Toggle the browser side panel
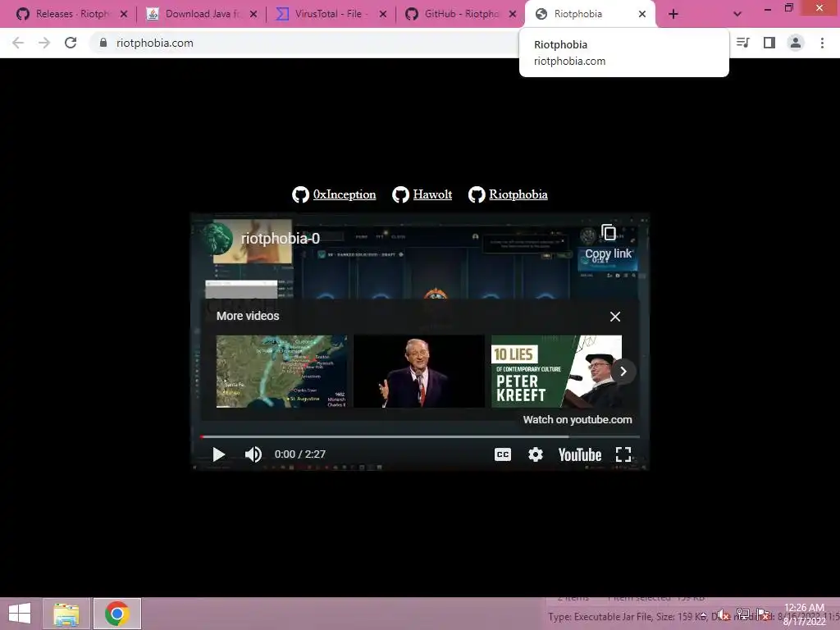The width and height of the screenshot is (840, 630). coord(769,43)
